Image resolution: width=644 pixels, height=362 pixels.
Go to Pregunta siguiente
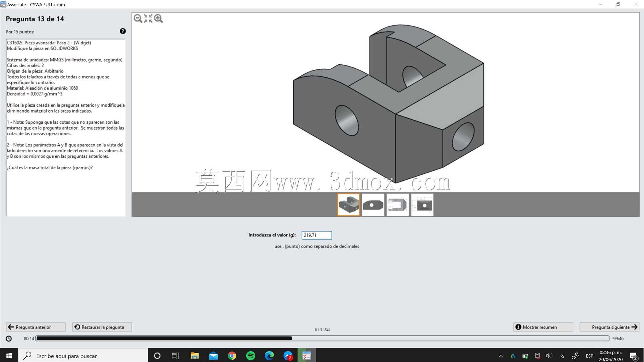pos(609,327)
